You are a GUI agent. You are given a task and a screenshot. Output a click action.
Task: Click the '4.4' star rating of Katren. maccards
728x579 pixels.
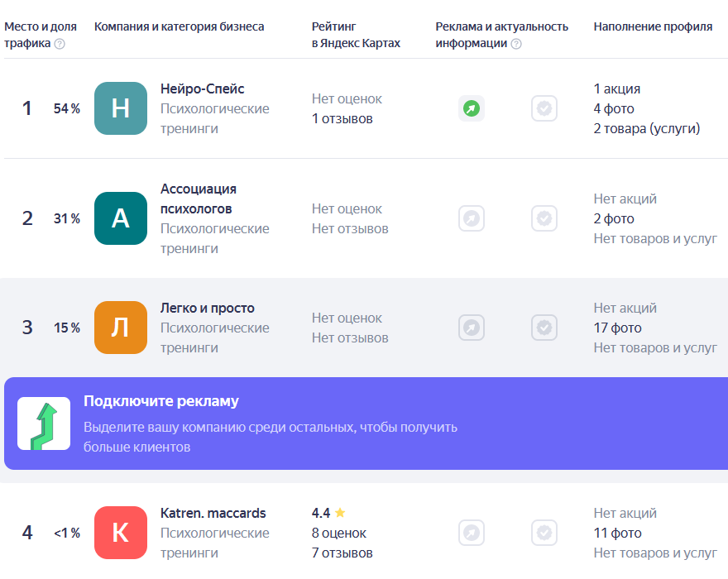(x=328, y=513)
